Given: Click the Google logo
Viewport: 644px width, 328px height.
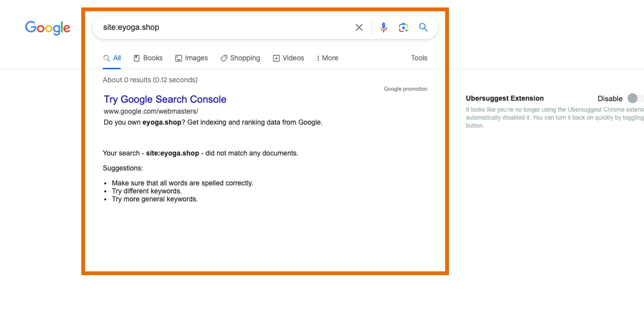Looking at the screenshot, I should click(x=48, y=28).
